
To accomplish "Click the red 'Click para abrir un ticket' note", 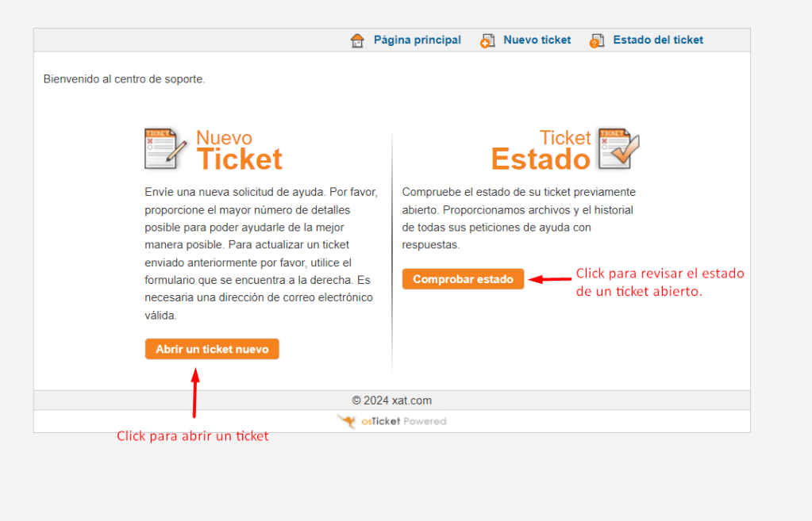I will coord(193,436).
